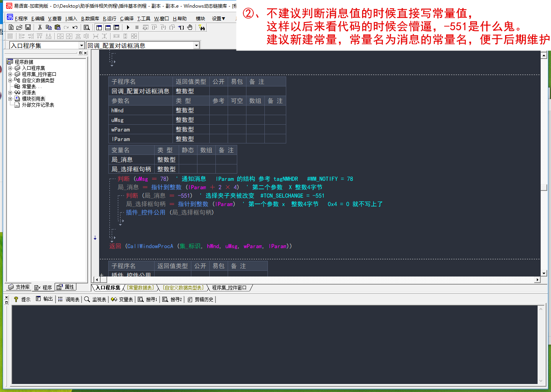551x392 pixels.
Task: Click the Open file toolbar icon
Action: pyautogui.click(x=19, y=28)
